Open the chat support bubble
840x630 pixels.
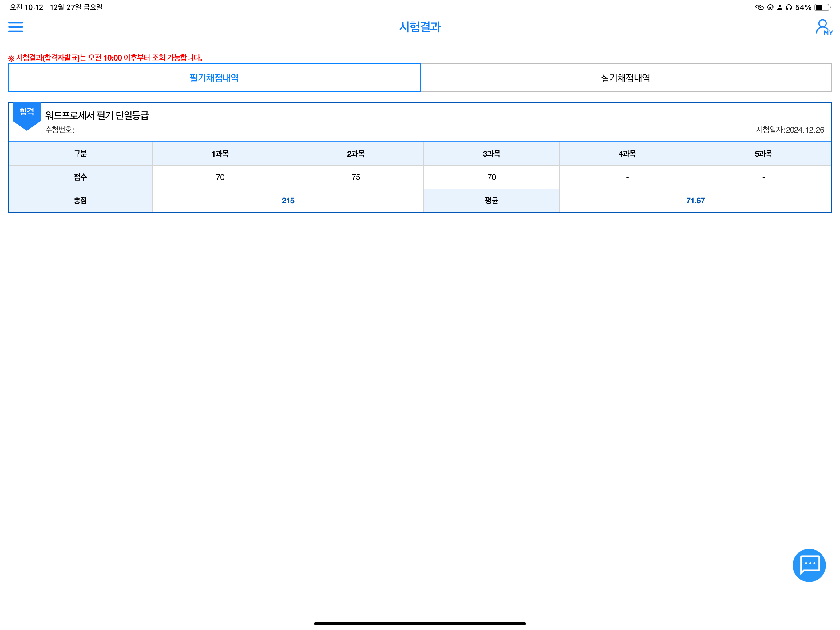click(809, 565)
